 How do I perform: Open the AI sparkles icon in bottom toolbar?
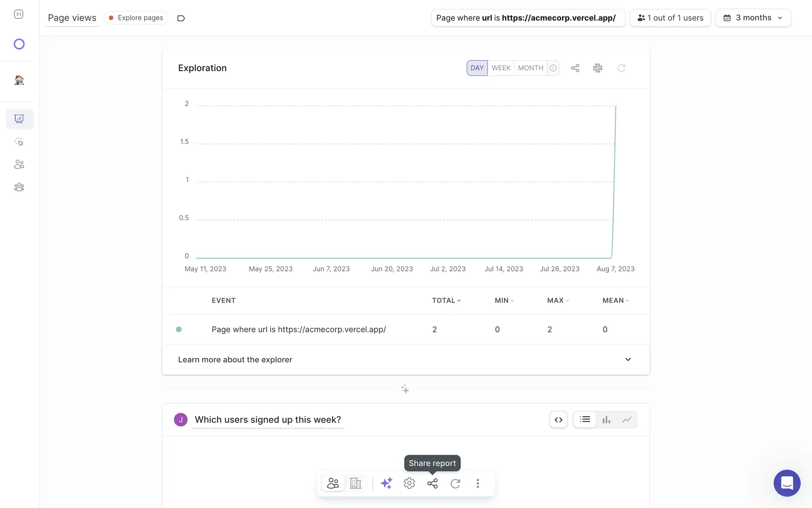click(386, 483)
